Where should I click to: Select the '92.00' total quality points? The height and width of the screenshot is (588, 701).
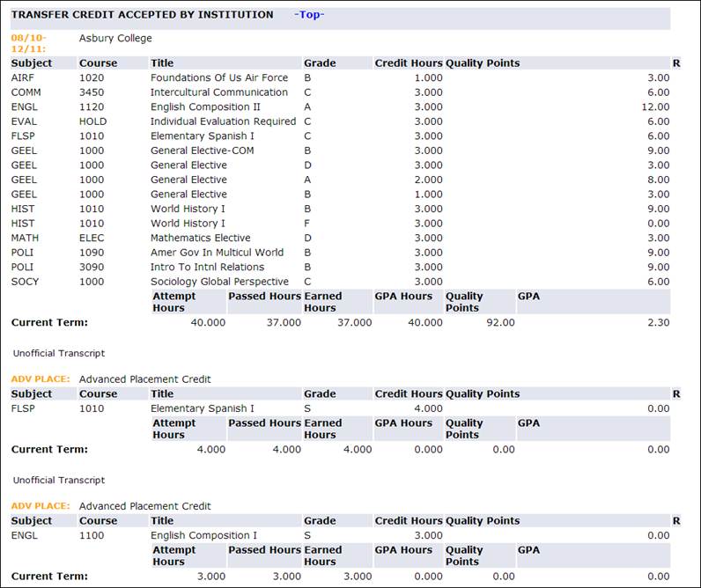501,322
